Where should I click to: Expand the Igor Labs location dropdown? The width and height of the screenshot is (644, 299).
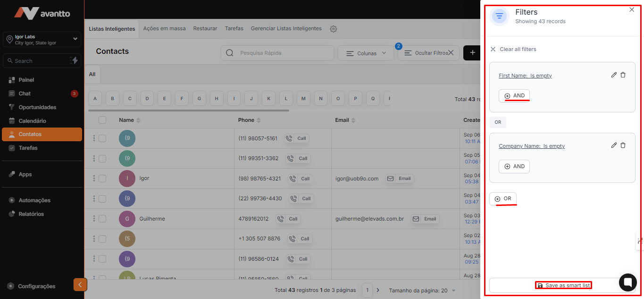coord(75,39)
